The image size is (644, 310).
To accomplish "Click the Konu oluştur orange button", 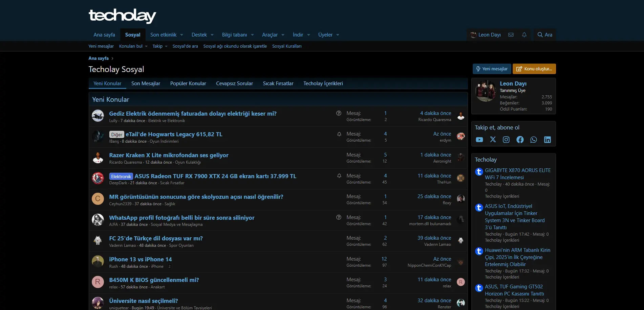I will [x=534, y=69].
